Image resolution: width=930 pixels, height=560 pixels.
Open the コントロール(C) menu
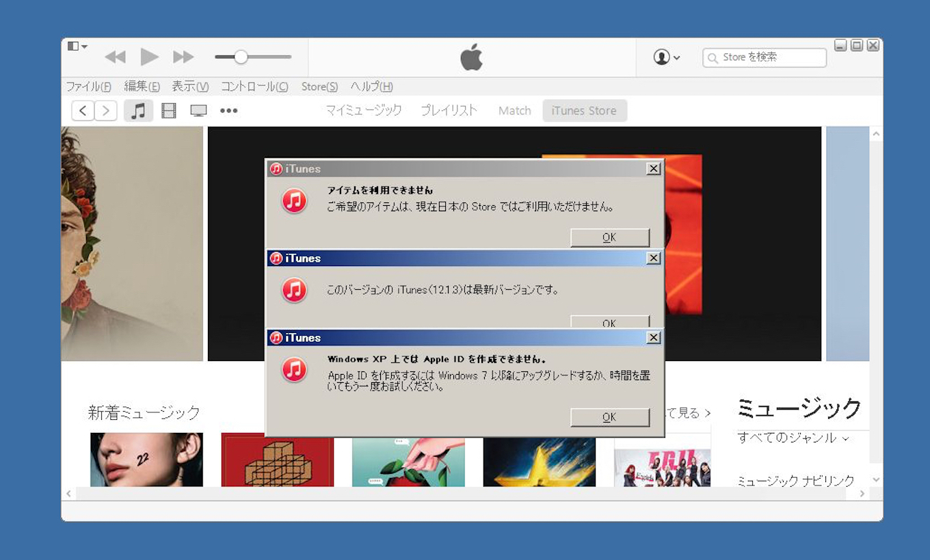(x=254, y=87)
